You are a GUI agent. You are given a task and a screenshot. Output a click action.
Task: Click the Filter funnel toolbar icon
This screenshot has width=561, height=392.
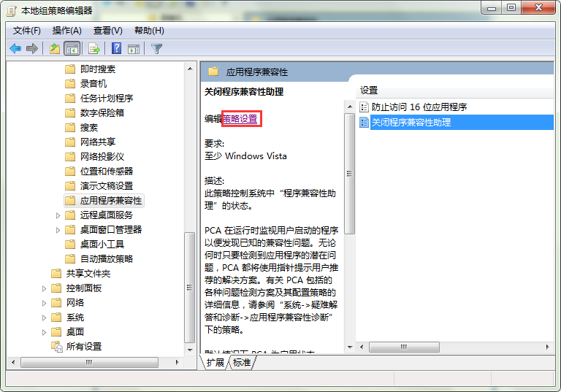(x=156, y=49)
